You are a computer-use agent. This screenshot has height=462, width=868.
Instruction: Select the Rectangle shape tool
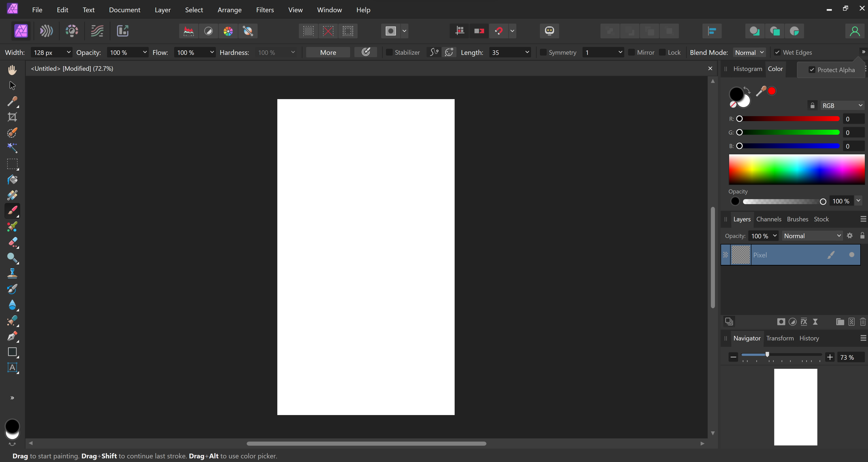coord(12,352)
